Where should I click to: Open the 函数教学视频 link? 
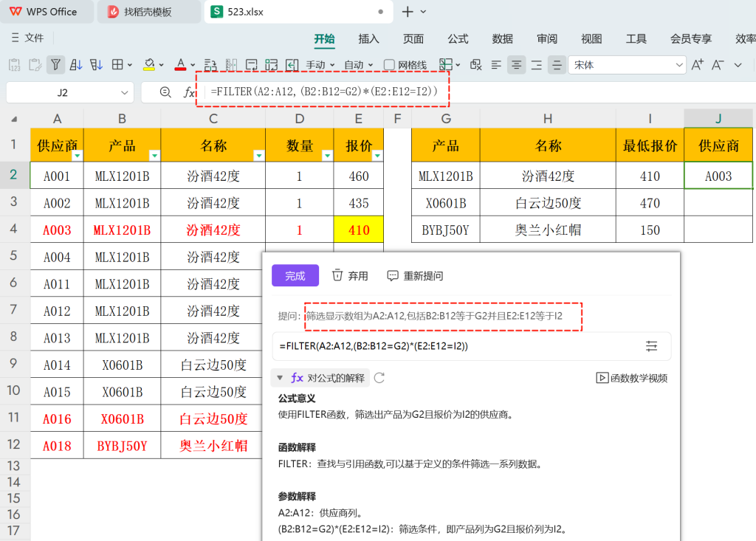(x=632, y=378)
